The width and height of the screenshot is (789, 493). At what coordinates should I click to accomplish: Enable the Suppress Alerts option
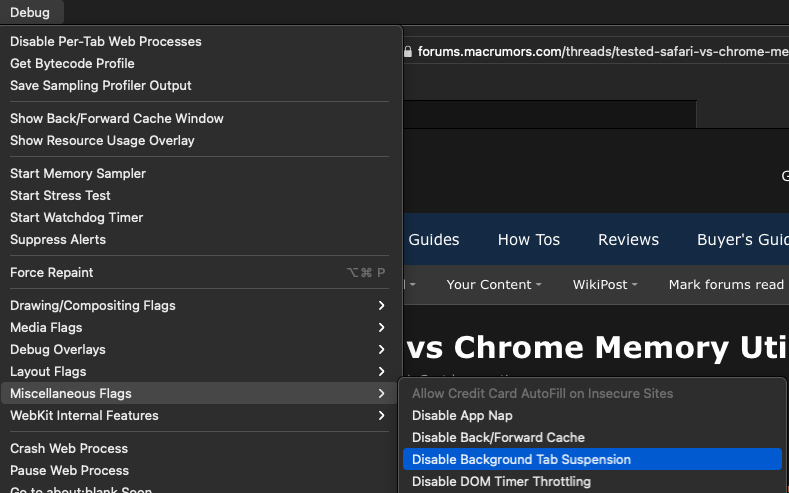click(58, 239)
